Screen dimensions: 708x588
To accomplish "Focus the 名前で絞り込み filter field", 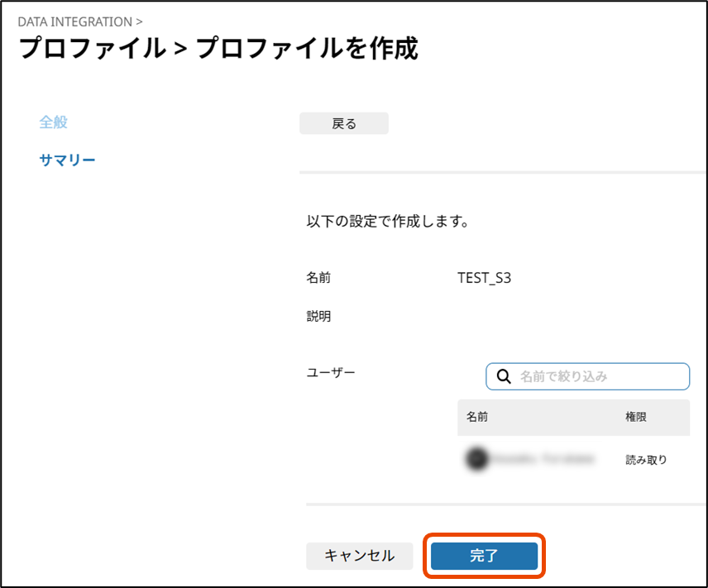I will coord(587,376).
